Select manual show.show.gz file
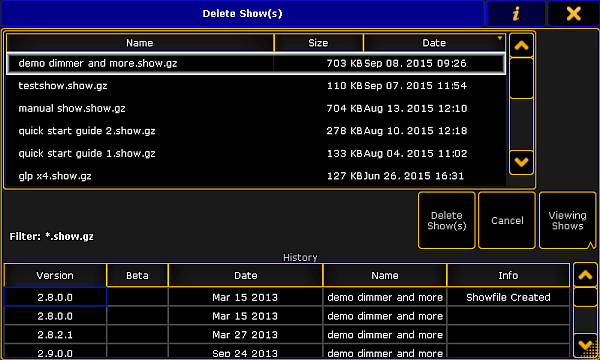 256,108
